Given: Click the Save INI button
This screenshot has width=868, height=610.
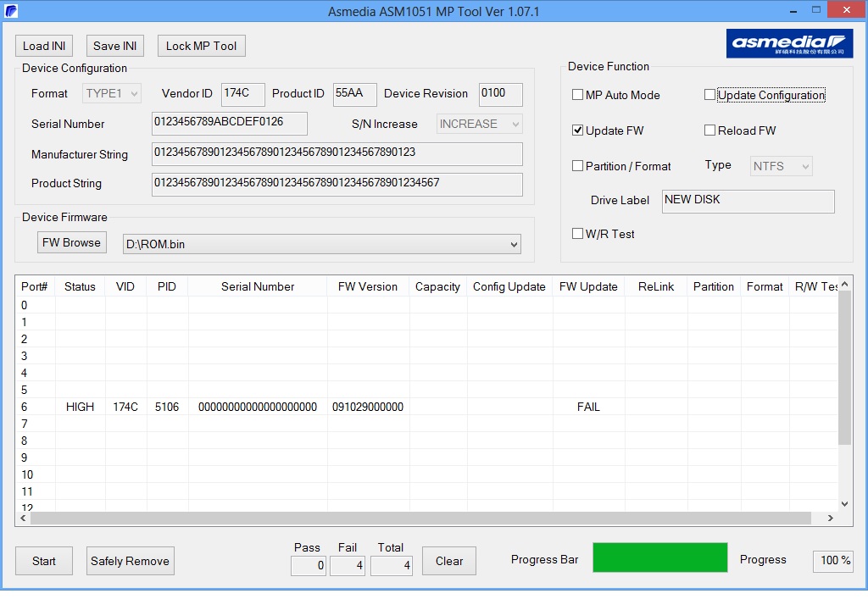Looking at the screenshot, I should click(114, 46).
